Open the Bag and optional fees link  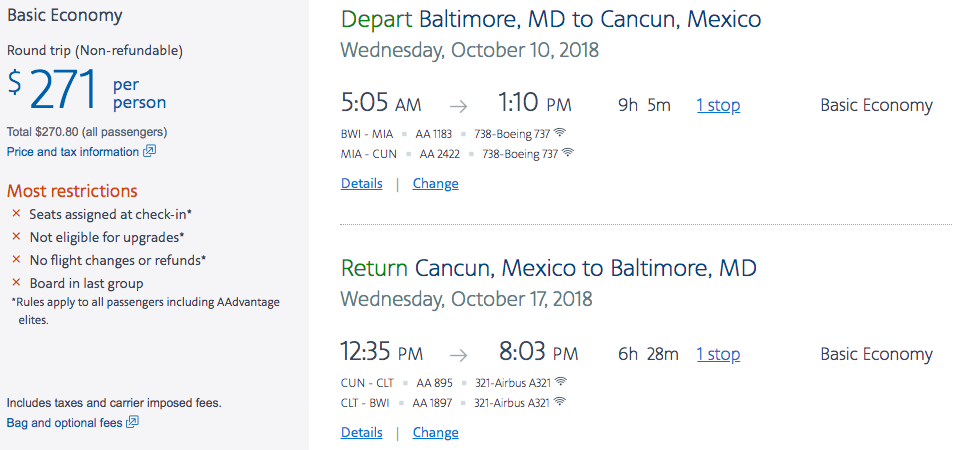tap(64, 423)
